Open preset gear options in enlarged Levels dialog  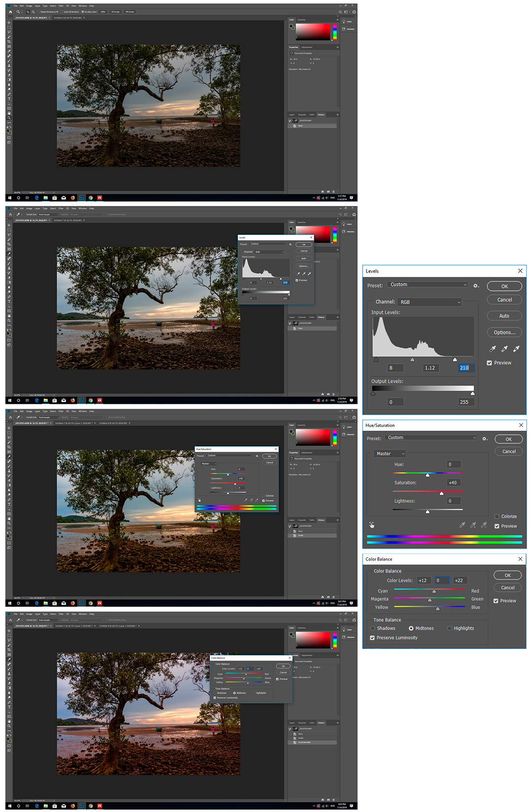point(476,286)
